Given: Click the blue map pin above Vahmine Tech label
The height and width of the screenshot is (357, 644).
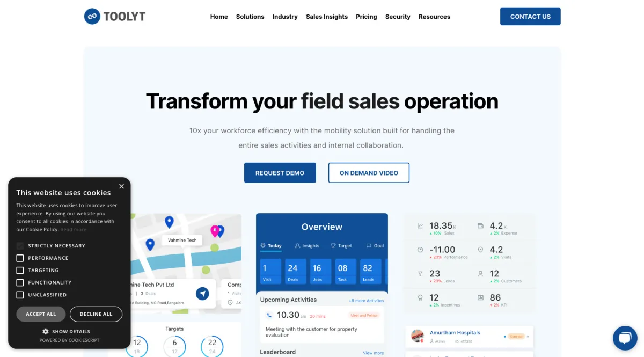Looking at the screenshot, I should 169,221.
